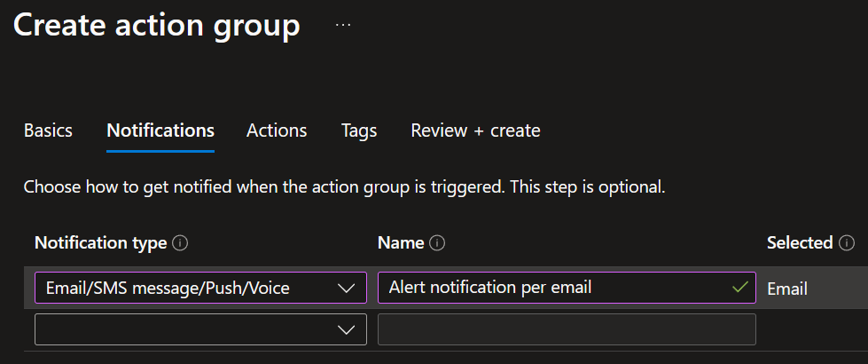Go to the Actions tab
Screen dimensions: 868x364
tap(277, 131)
